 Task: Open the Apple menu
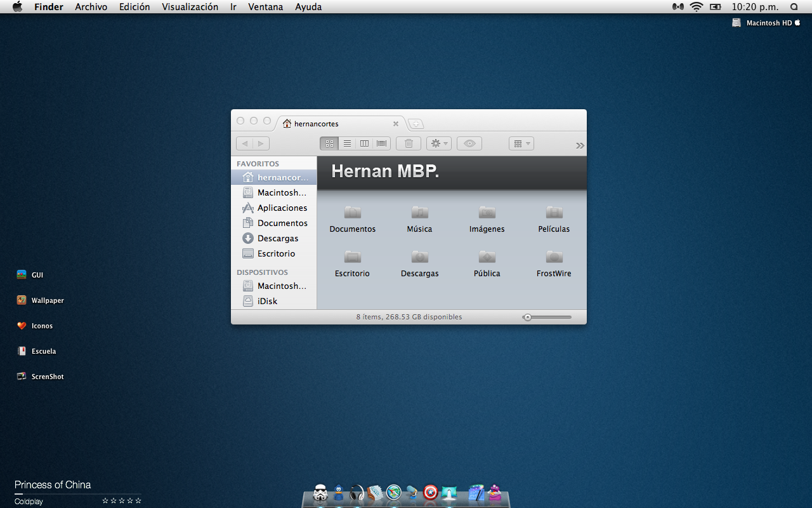click(x=17, y=7)
